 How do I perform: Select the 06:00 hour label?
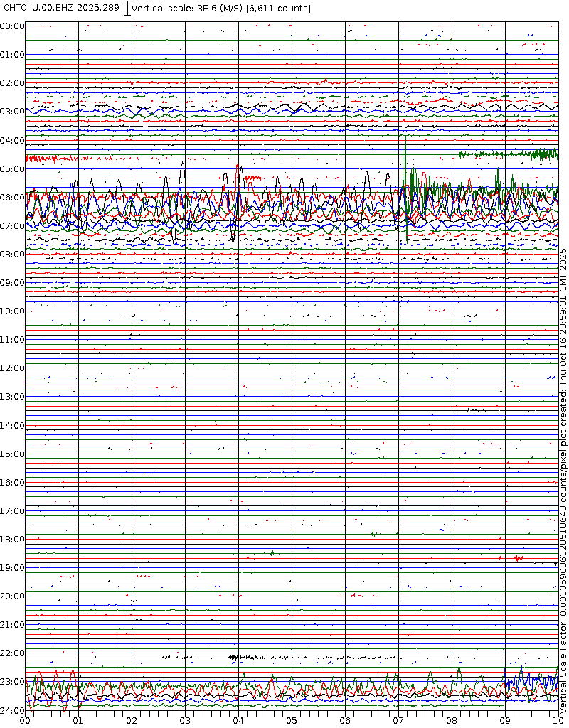(x=12, y=197)
